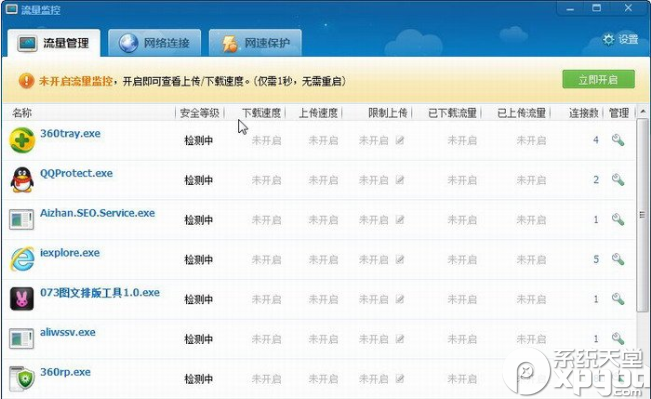Screen dimensions: 651x399
Task: Select the aliwssv.exe process name
Action: coord(68,332)
